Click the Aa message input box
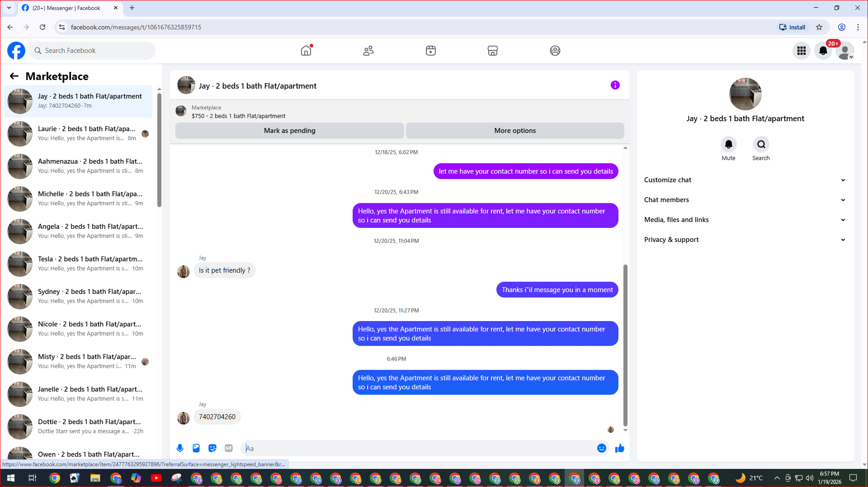Image resolution: width=868 pixels, height=487 pixels. (x=418, y=448)
